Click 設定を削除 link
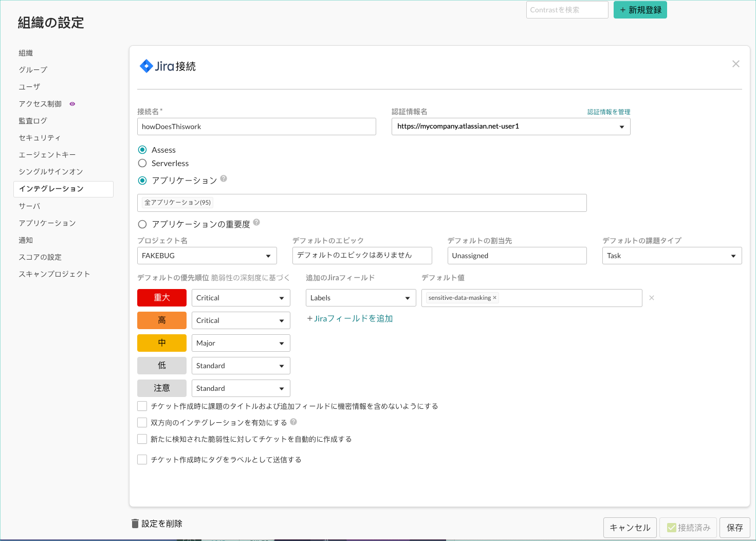The width and height of the screenshot is (756, 541). pyautogui.click(x=162, y=524)
